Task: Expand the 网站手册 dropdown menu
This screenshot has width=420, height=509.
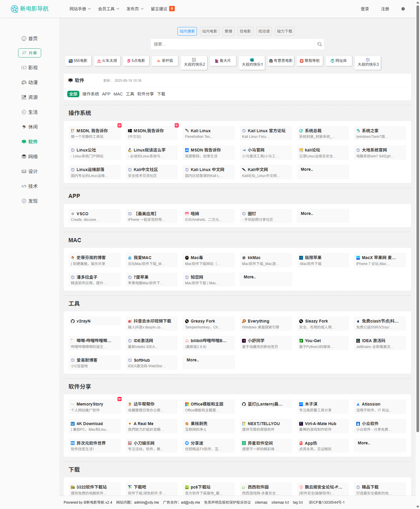Action: [80, 9]
